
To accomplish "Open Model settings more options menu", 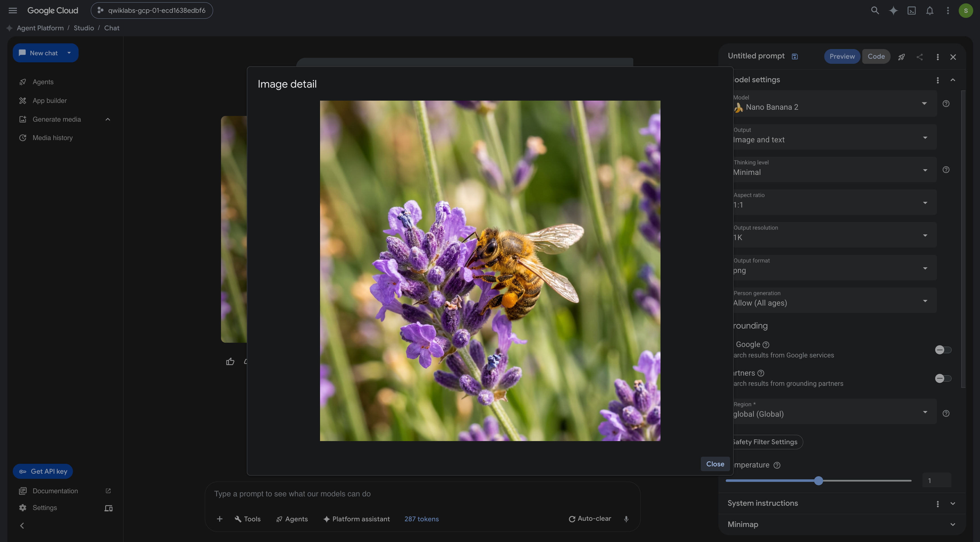I will point(938,80).
